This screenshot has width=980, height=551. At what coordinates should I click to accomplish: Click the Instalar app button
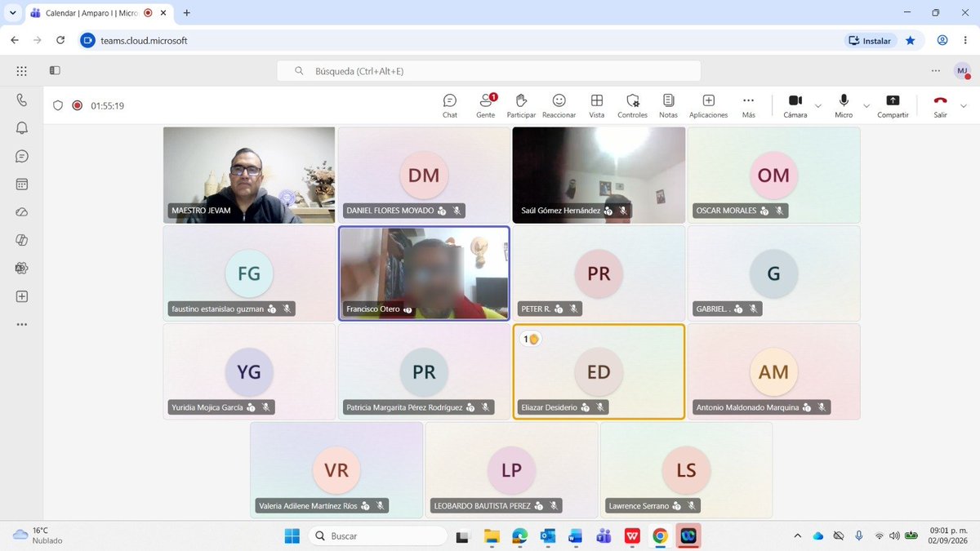(x=871, y=40)
